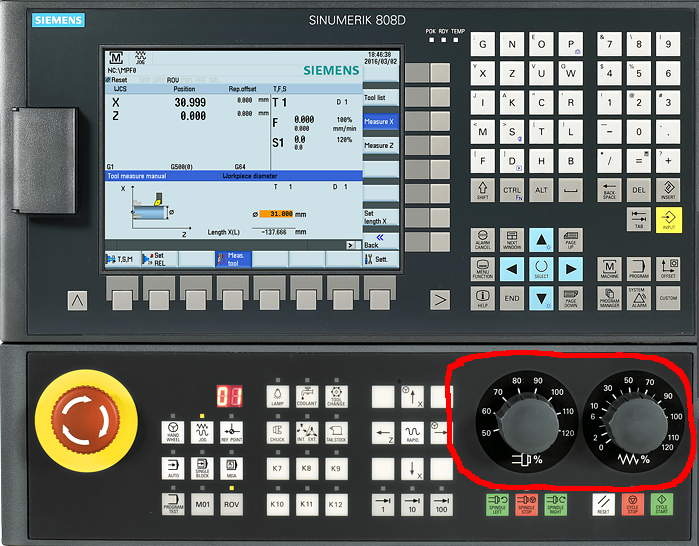Toggle the ROV key
Viewport: 699px width, 546px height.
[x=231, y=504]
